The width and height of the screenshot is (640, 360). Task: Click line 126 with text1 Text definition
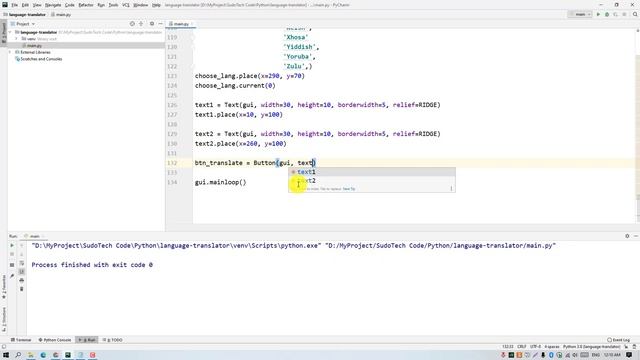click(x=318, y=105)
